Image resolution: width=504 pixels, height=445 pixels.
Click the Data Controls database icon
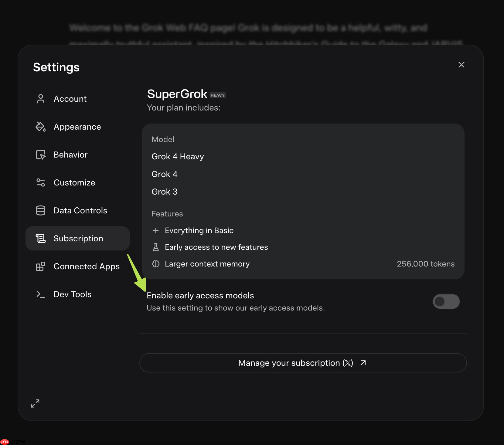point(40,211)
